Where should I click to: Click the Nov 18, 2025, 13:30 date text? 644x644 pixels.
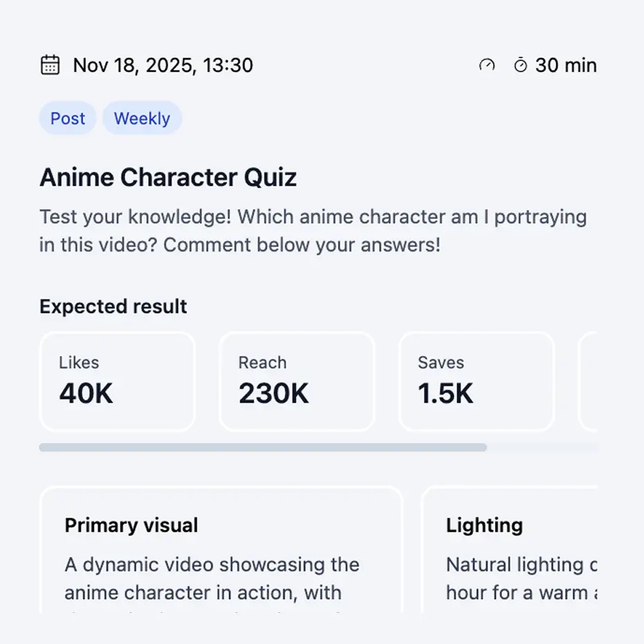(163, 65)
